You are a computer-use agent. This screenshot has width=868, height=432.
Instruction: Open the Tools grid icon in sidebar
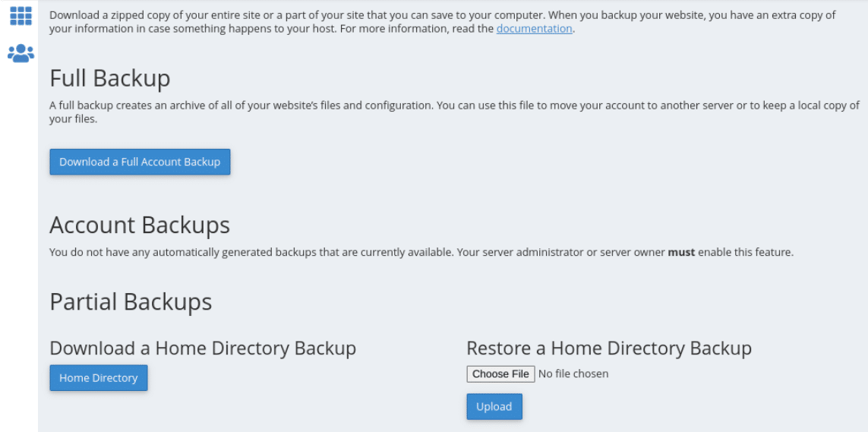(x=21, y=15)
